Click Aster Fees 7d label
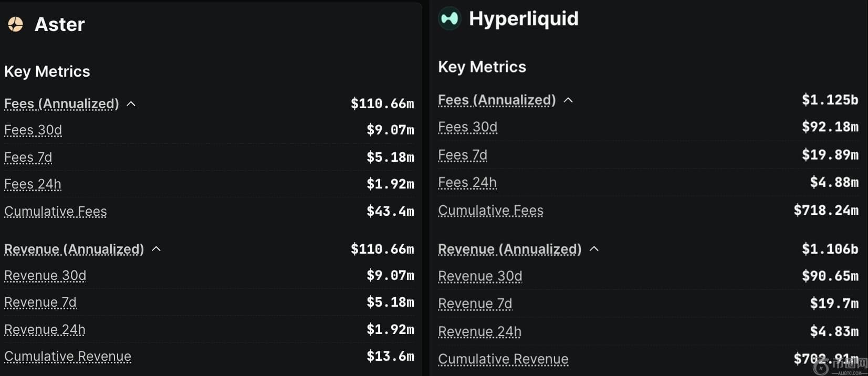 (x=28, y=158)
